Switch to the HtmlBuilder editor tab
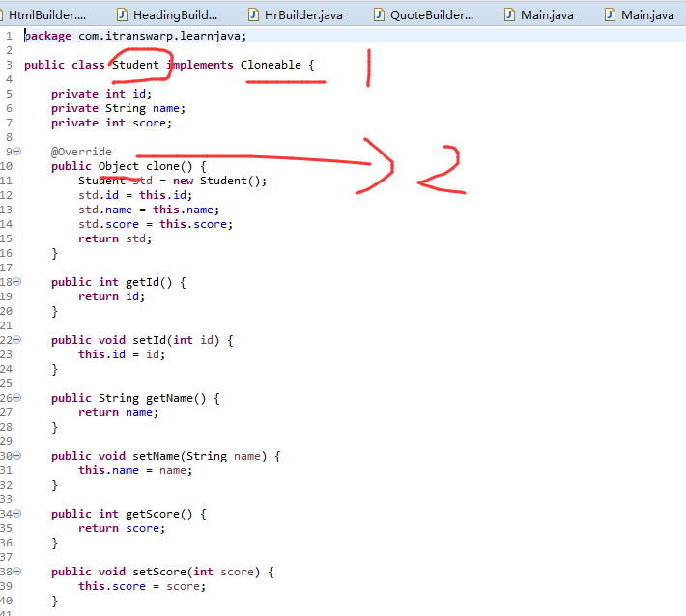This screenshot has height=616, width=686. click(46, 15)
